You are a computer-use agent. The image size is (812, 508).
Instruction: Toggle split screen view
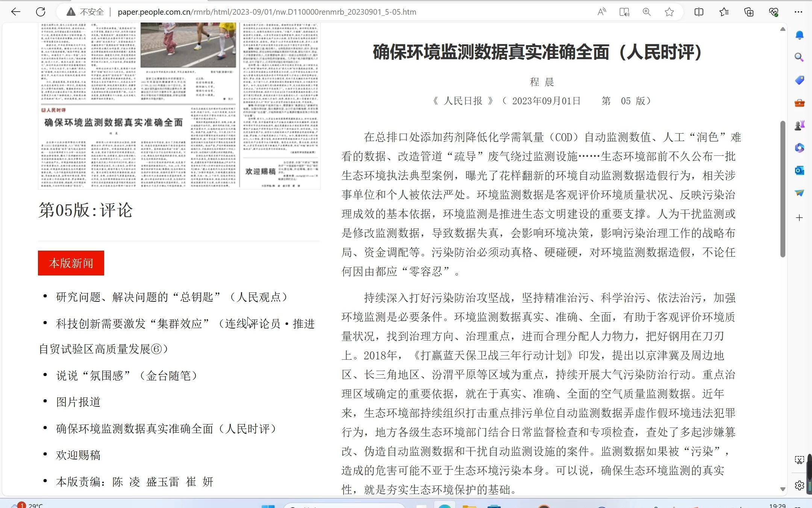tap(698, 12)
